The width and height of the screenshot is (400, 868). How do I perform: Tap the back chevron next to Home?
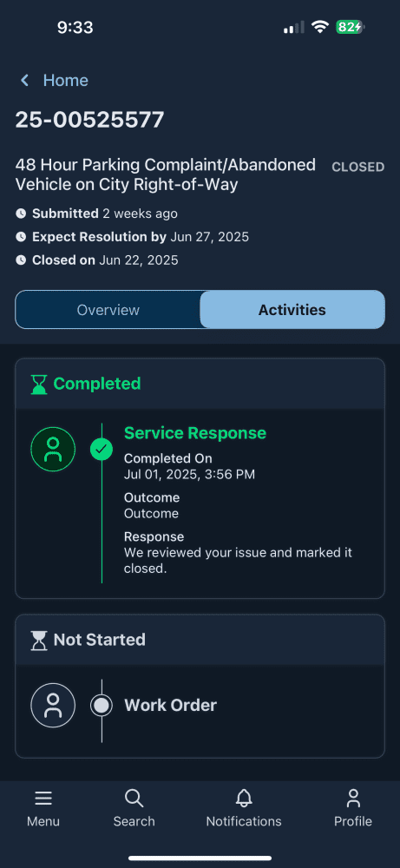[x=24, y=81]
